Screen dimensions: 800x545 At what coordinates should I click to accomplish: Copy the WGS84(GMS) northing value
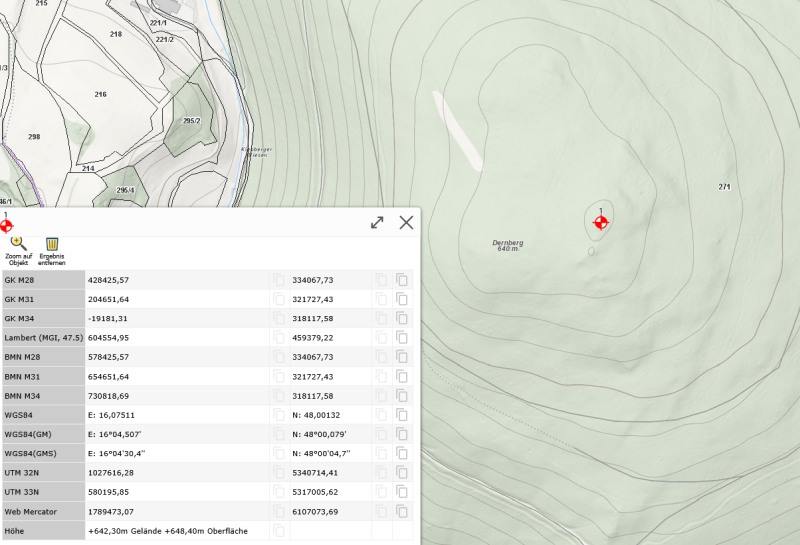(381, 453)
